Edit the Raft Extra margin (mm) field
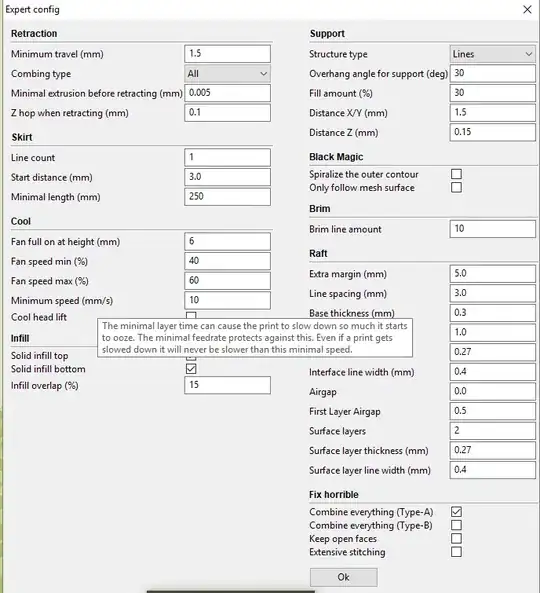 (x=492, y=274)
